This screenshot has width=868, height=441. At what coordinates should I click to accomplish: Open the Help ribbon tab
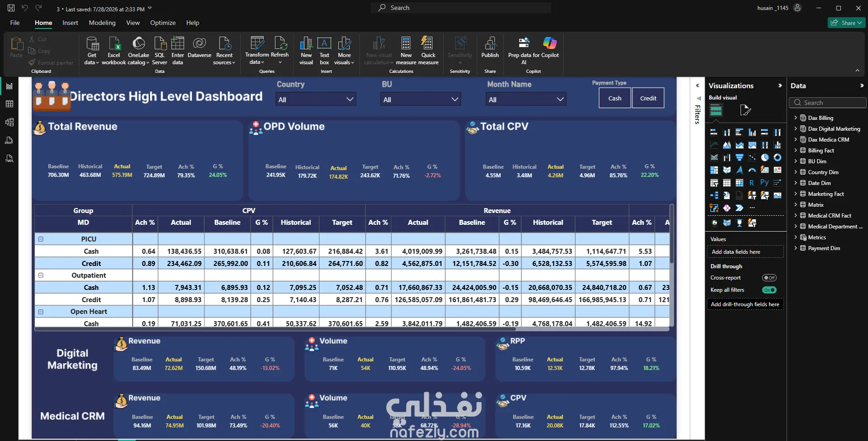(193, 23)
